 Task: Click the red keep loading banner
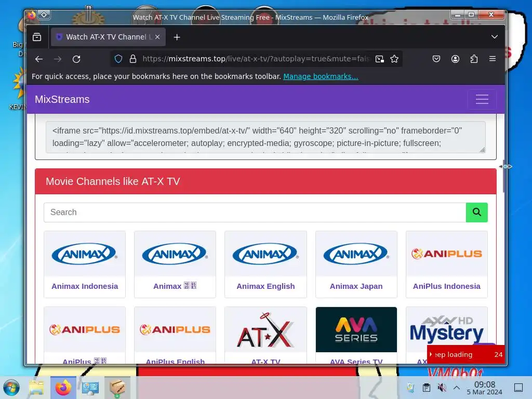tap(466, 354)
